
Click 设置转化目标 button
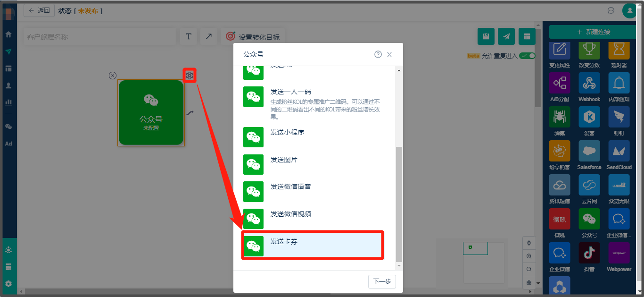click(x=253, y=36)
